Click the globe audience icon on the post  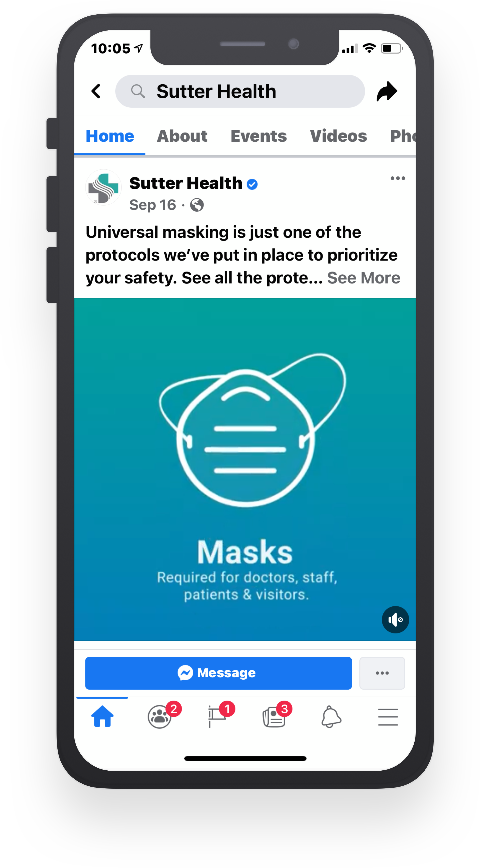[x=197, y=205]
